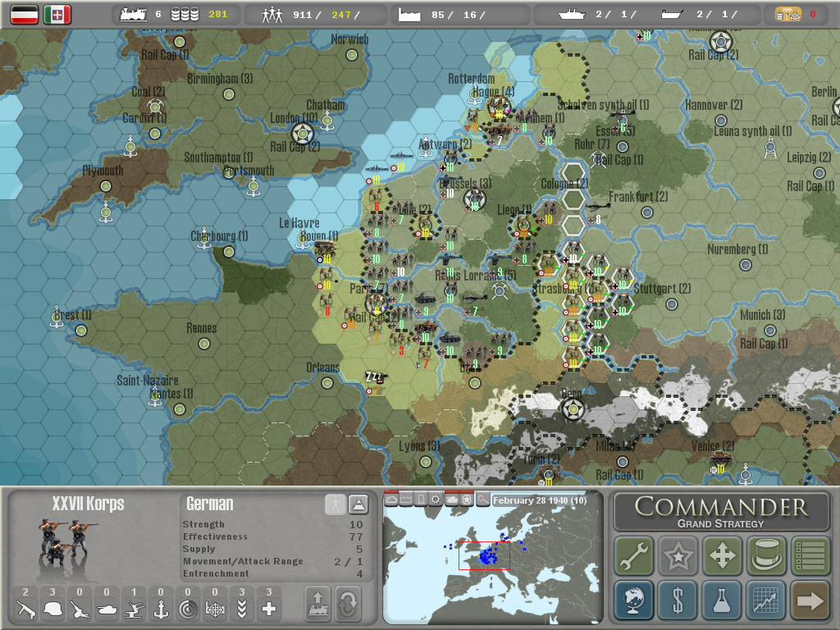The height and width of the screenshot is (630, 840).
Task: Switch to the world globe view
Action: 634,600
